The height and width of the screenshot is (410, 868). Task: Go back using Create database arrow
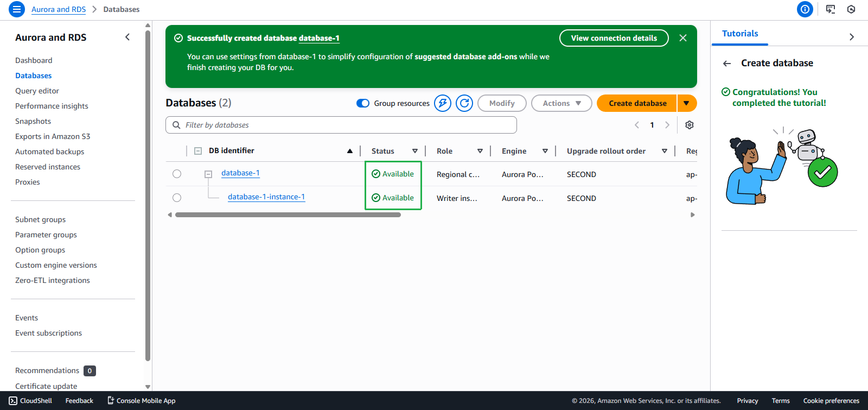click(x=727, y=64)
